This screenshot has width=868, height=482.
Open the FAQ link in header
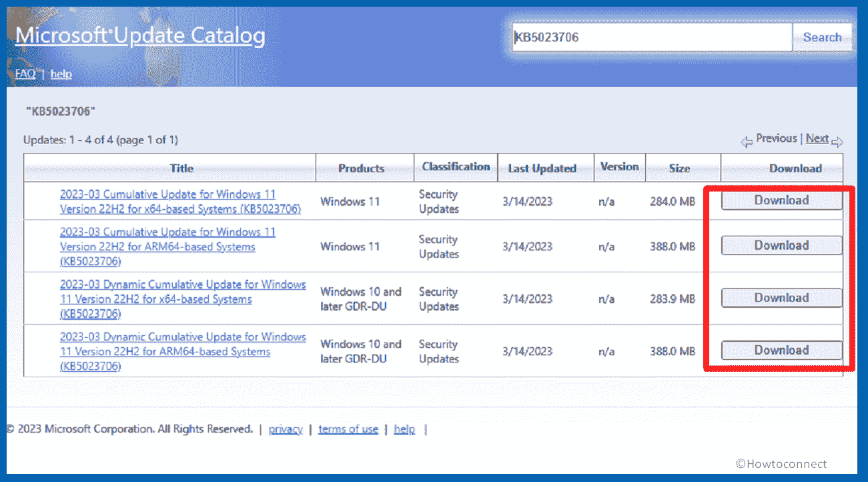click(25, 74)
